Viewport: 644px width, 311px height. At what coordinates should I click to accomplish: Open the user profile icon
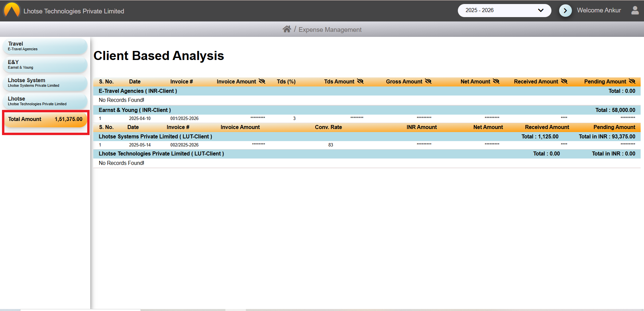(x=635, y=10)
